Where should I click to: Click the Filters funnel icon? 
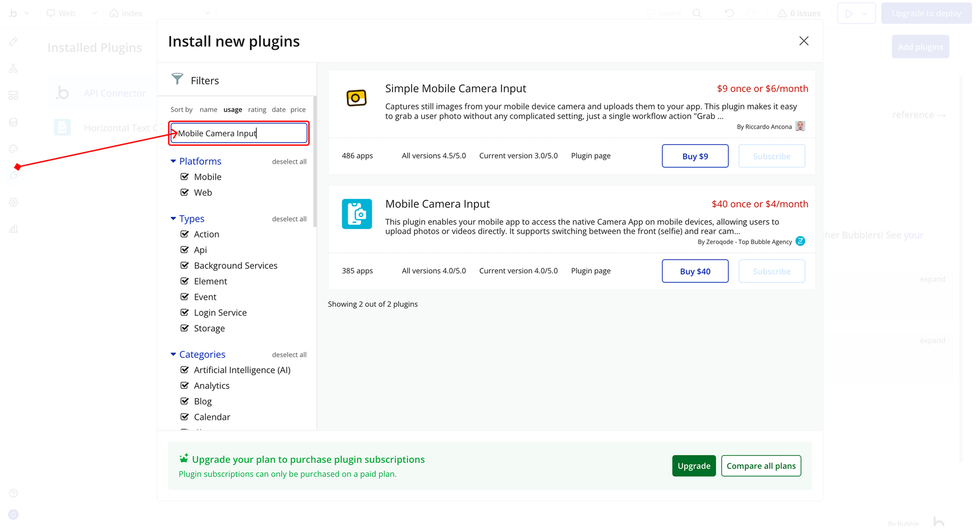[177, 79]
